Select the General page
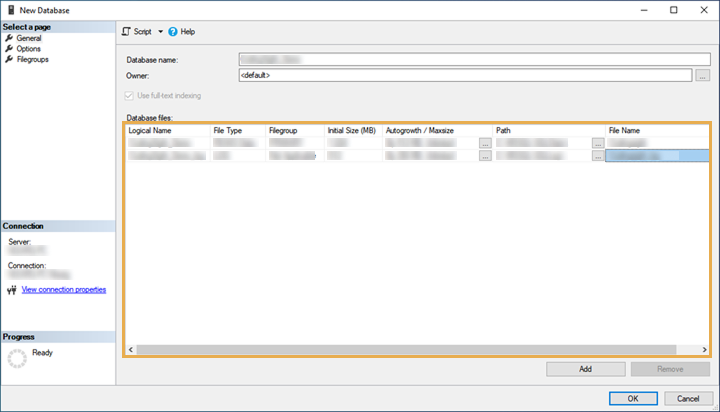The width and height of the screenshot is (720, 412). (x=28, y=38)
